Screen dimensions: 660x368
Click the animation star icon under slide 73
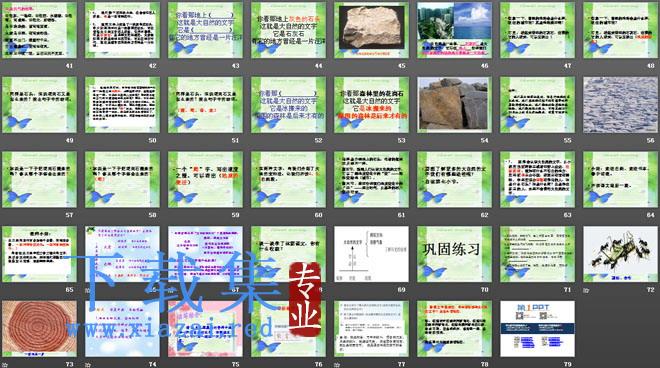coord(5,365)
